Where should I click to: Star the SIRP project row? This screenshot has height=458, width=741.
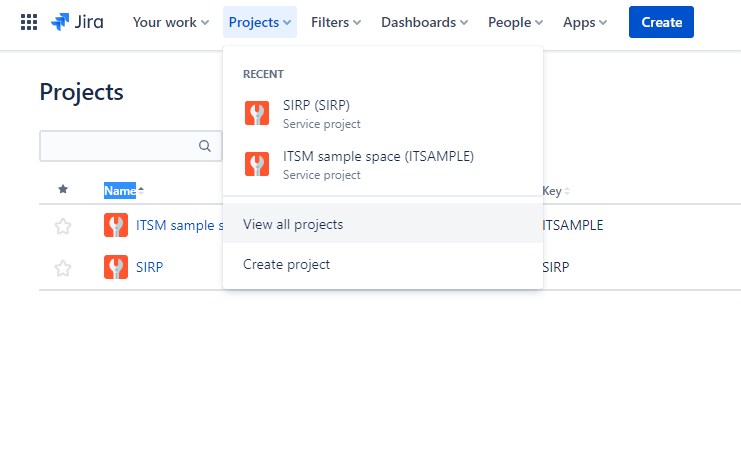[x=63, y=268]
